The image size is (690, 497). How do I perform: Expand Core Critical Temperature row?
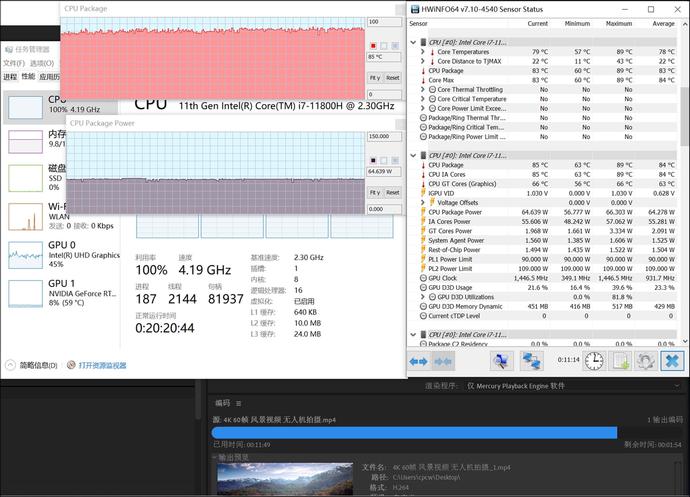pos(423,99)
